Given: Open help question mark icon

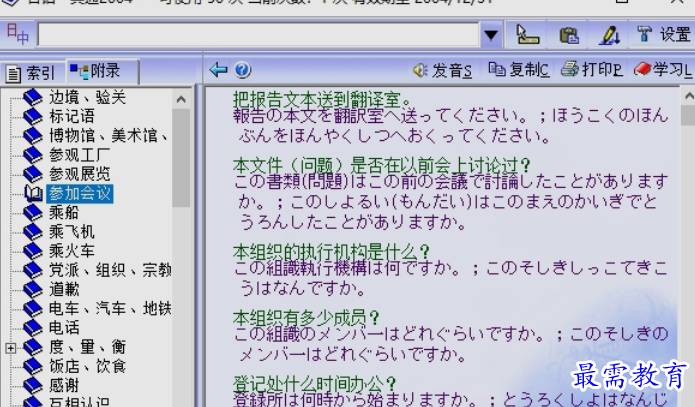Looking at the screenshot, I should click(242, 70).
